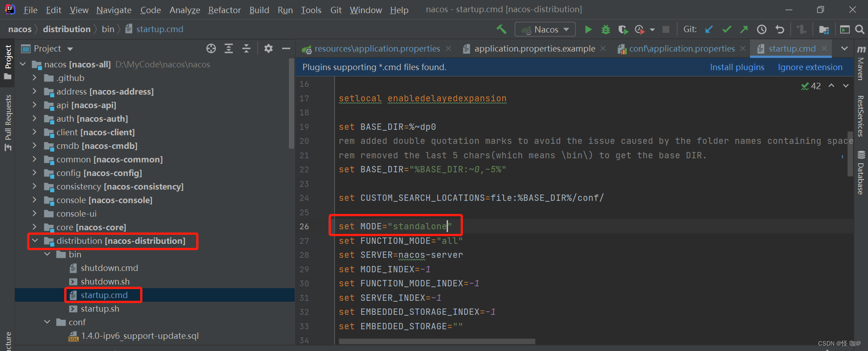Viewport: 868px width, 351px height.
Task: Open the RestServices tool window
Action: [861, 116]
